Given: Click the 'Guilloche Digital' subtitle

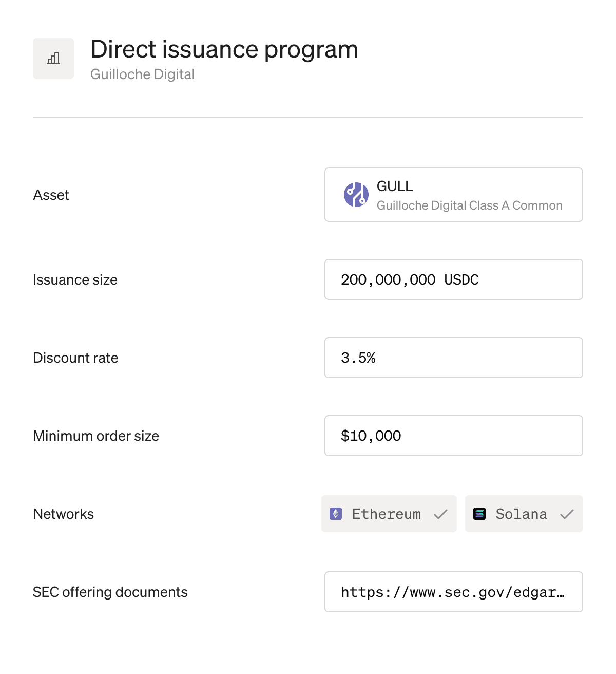Looking at the screenshot, I should [x=143, y=74].
